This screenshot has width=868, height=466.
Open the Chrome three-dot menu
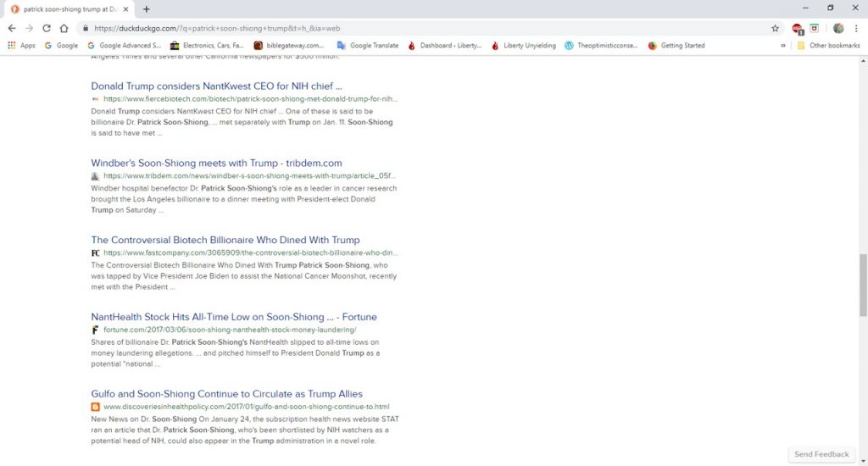[x=856, y=28]
